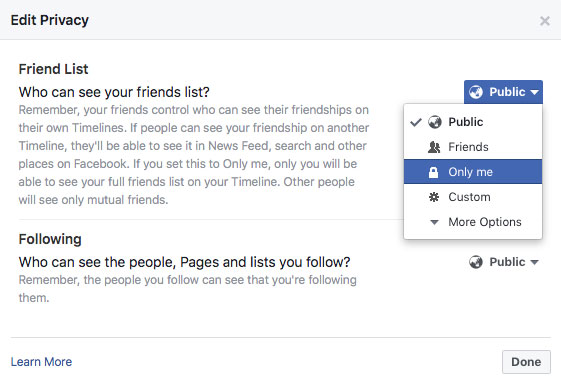Viewport: 561px width, 384px height.
Task: Close the Edit Privacy dialog with the X
Action: [x=545, y=21]
